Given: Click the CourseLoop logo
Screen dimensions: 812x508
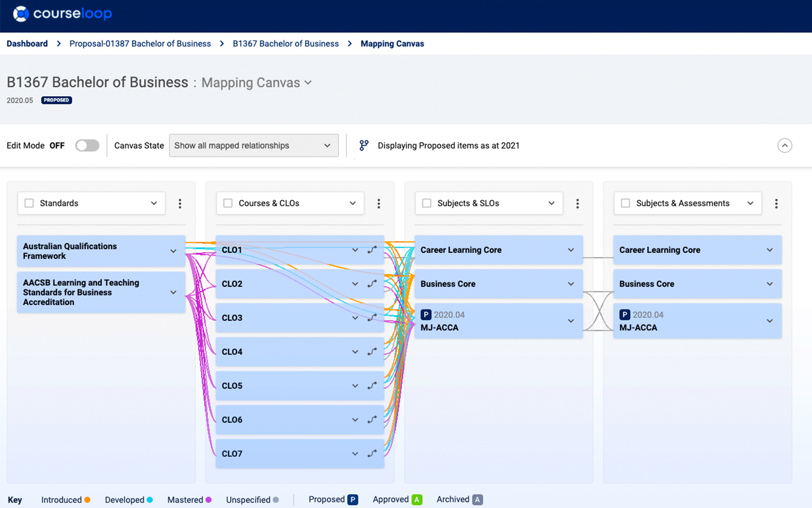Looking at the screenshot, I should pos(62,14).
